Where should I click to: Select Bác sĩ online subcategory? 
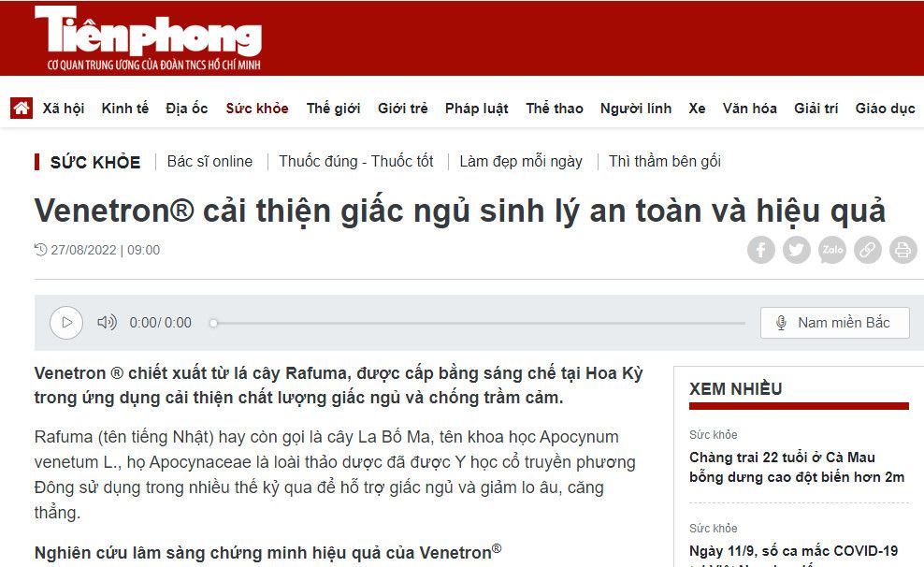209,161
